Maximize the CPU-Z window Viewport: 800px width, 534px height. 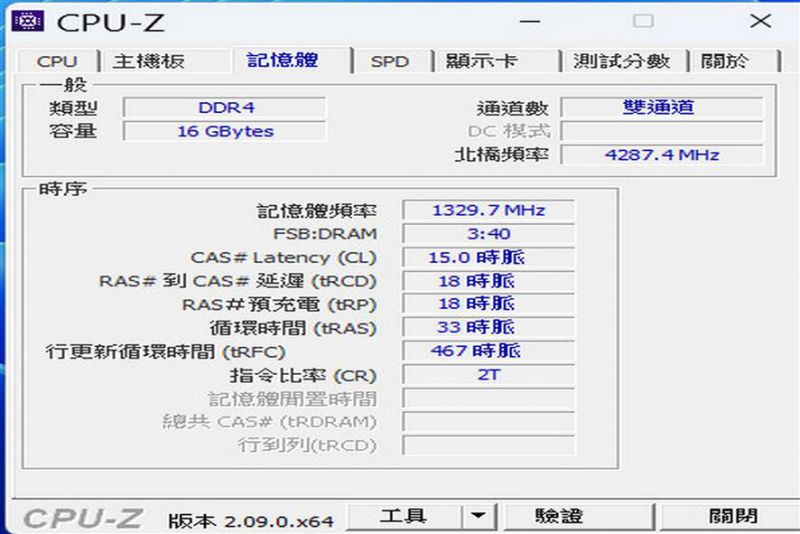click(643, 21)
